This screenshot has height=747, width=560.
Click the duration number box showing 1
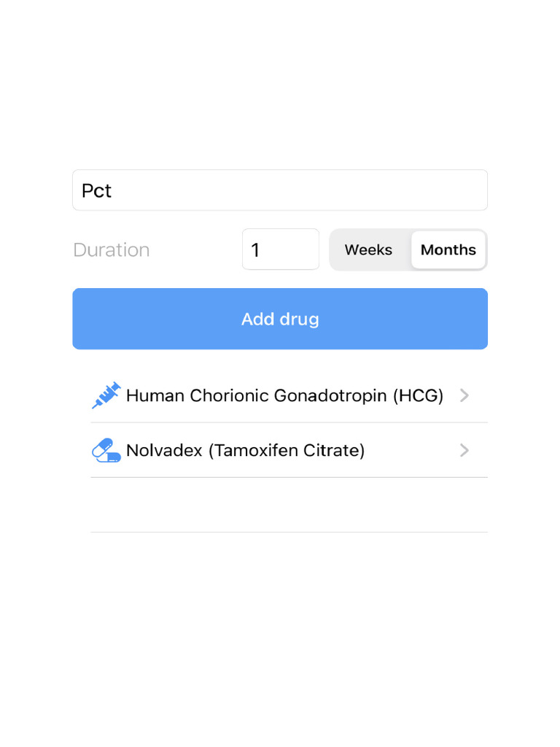[x=280, y=249]
